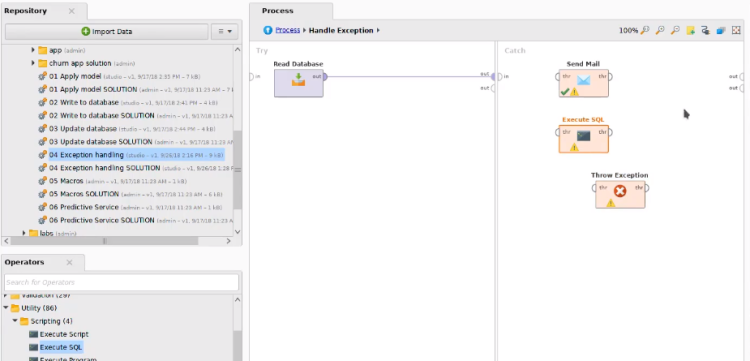Go to Process breadcrumb link
The height and width of the screenshot is (361, 750).
(x=287, y=30)
